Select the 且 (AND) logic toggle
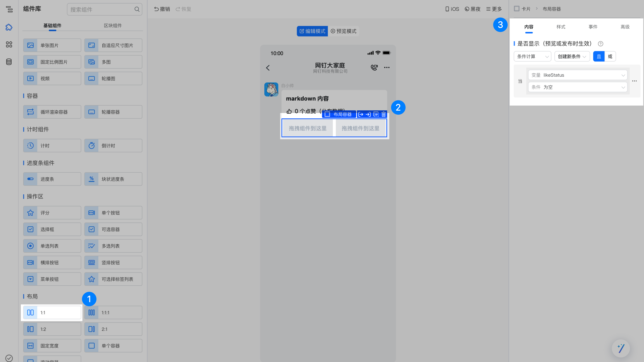Image resolution: width=644 pixels, height=362 pixels. 599,56
